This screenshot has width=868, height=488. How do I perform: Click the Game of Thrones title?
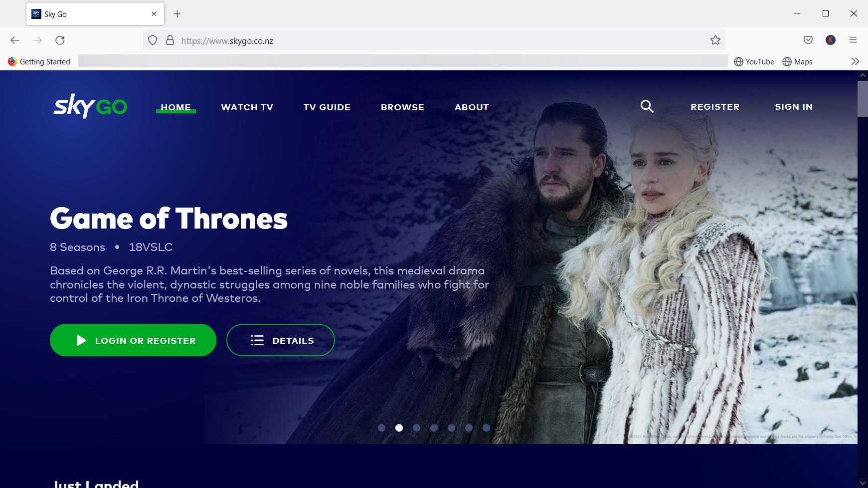169,219
